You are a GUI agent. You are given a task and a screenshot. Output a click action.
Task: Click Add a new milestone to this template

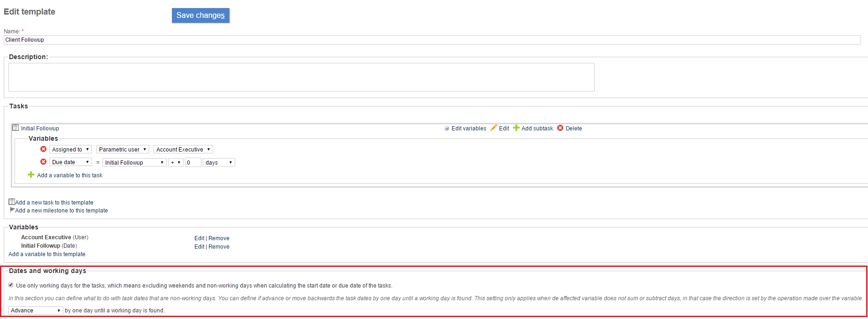tap(61, 211)
